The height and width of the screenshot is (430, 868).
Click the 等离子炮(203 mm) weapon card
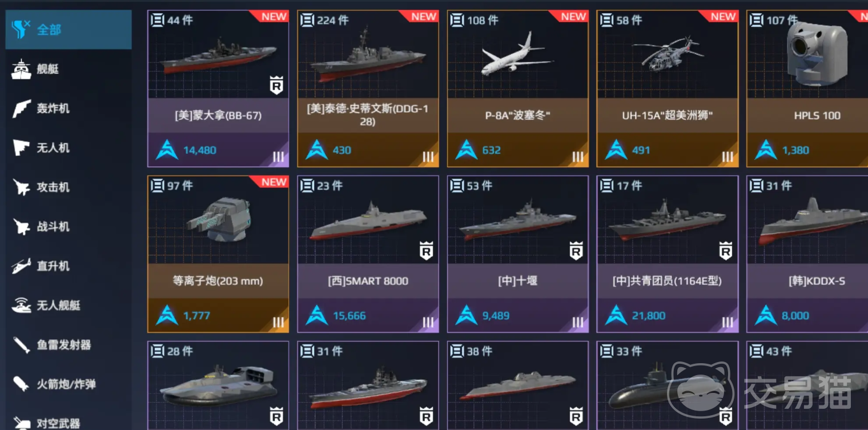pos(218,254)
